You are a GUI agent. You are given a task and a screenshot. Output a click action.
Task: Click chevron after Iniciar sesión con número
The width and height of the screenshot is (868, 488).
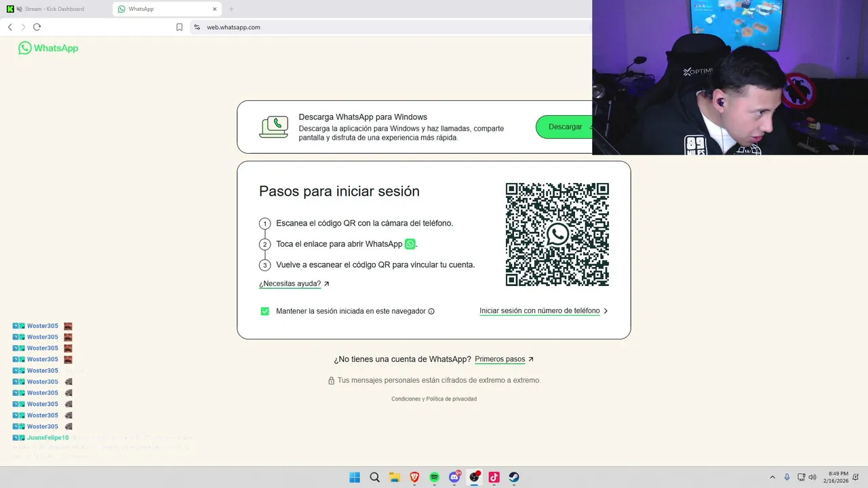[606, 311]
